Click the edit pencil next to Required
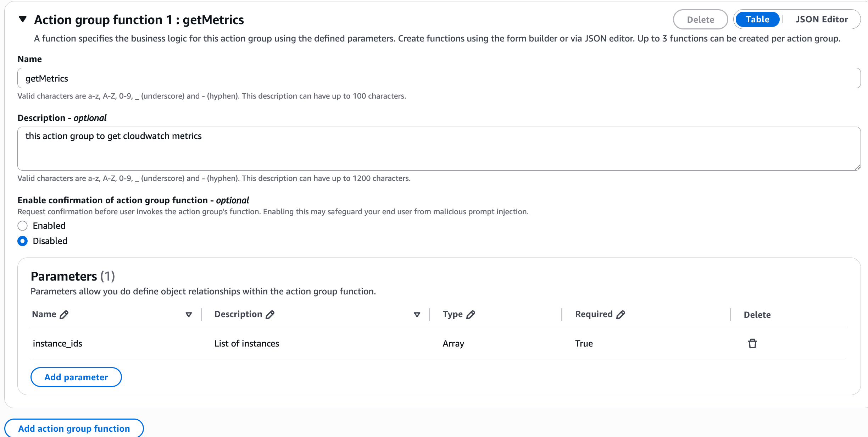This screenshot has width=868, height=437. [621, 315]
